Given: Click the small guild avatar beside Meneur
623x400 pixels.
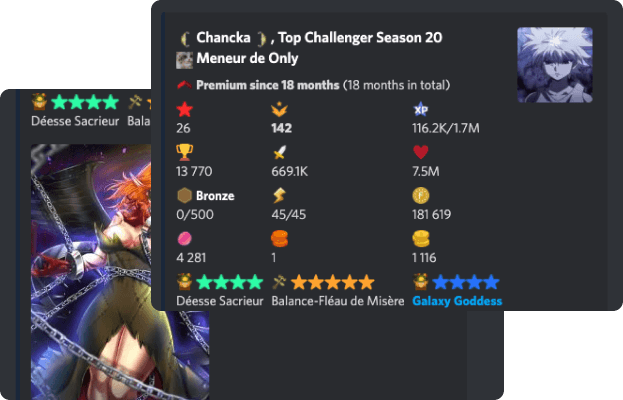Looking at the screenshot, I should [x=184, y=60].
